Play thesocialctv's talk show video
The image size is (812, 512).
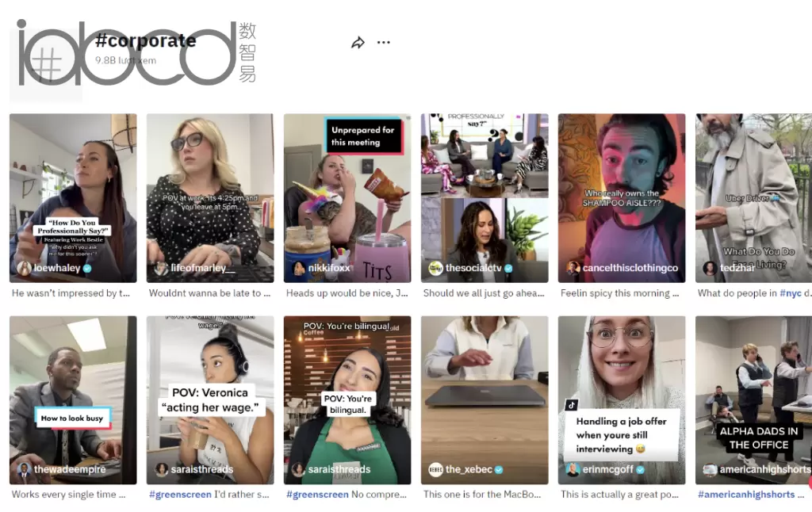click(x=485, y=198)
